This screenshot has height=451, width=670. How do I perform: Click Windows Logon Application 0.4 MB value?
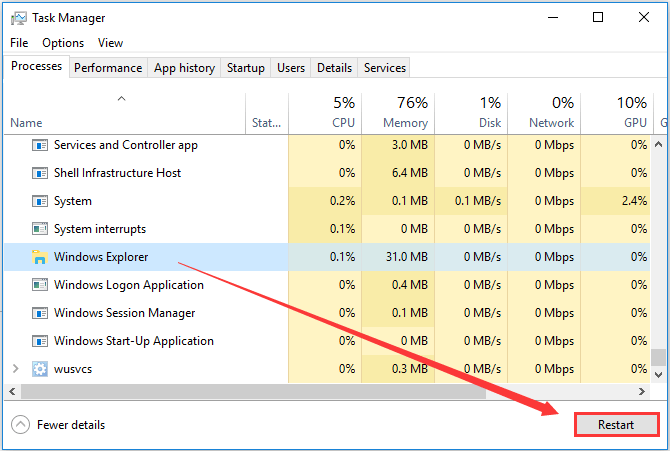(410, 285)
